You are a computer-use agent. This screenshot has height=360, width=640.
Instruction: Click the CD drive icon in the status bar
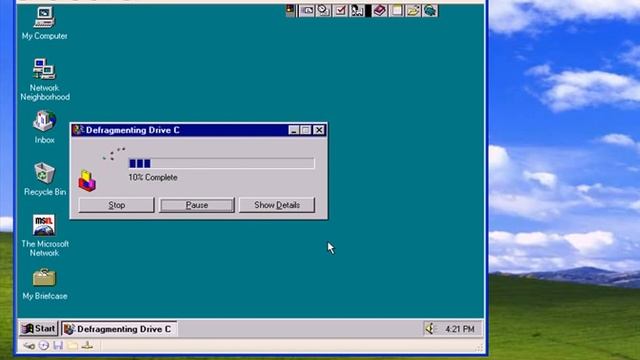click(44, 346)
